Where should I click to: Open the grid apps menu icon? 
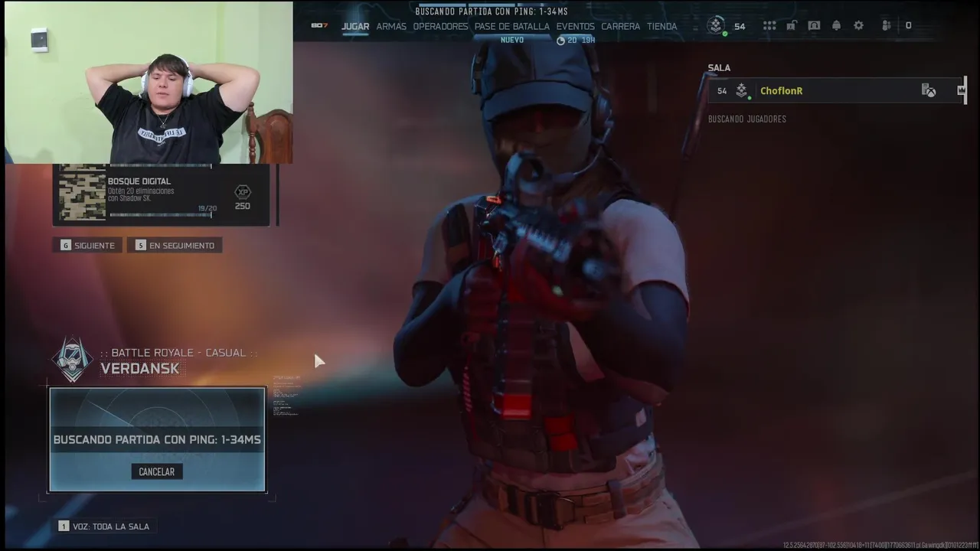[769, 25]
